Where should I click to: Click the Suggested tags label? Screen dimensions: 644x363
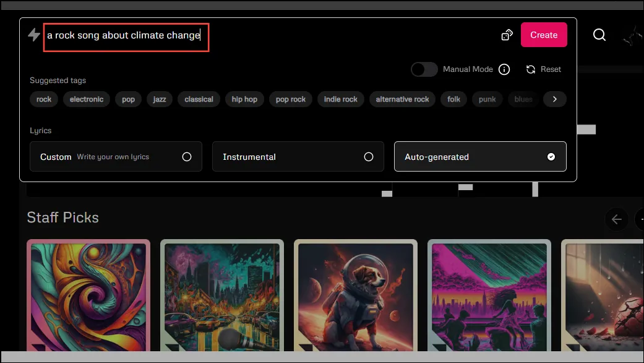(58, 81)
